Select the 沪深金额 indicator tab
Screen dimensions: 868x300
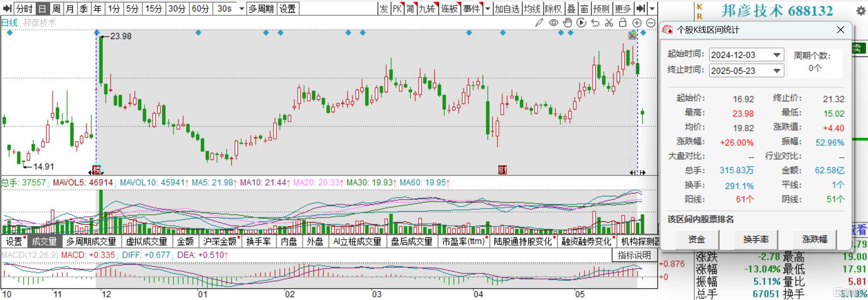220,242
